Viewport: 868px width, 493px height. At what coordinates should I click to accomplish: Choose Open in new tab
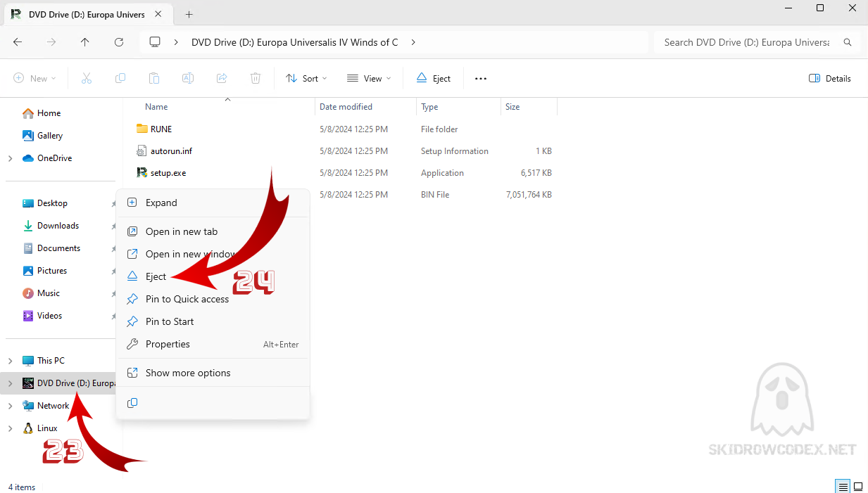pyautogui.click(x=213, y=231)
